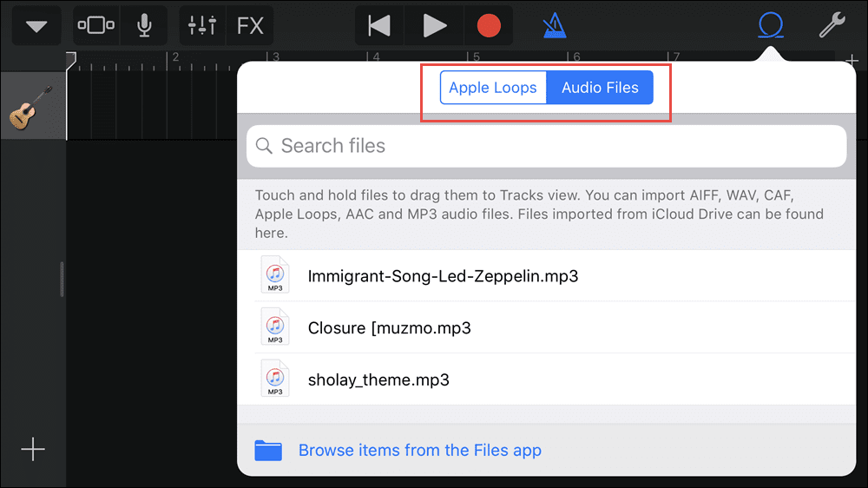Add a new track with plus button
Screen dimensions: 868x488
click(x=33, y=449)
